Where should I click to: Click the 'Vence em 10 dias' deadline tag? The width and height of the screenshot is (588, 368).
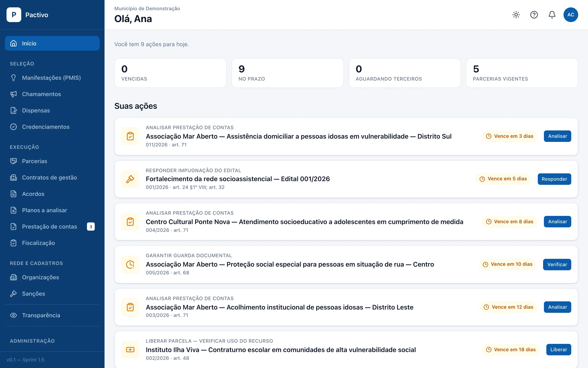508,264
